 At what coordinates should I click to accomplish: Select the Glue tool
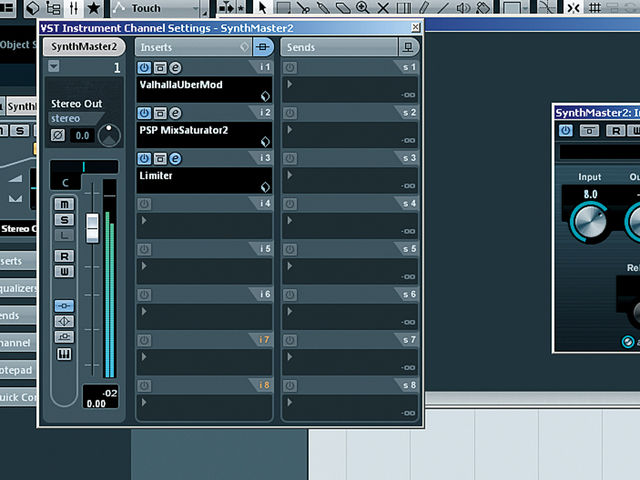(323, 7)
